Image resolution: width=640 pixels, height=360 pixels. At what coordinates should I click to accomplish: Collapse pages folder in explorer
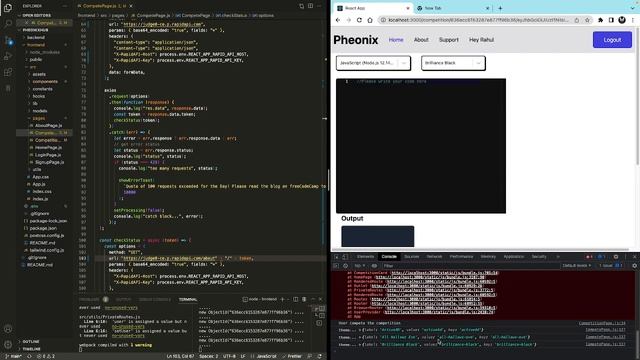coord(39,118)
